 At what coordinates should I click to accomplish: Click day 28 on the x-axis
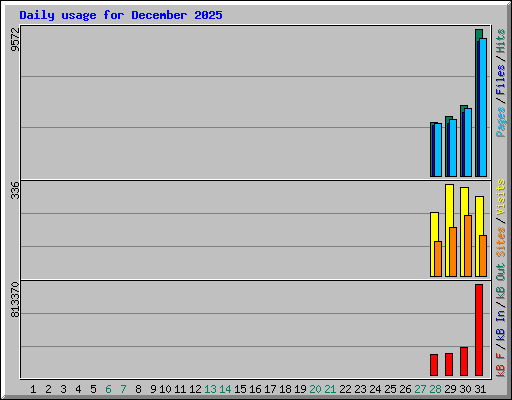(x=435, y=389)
